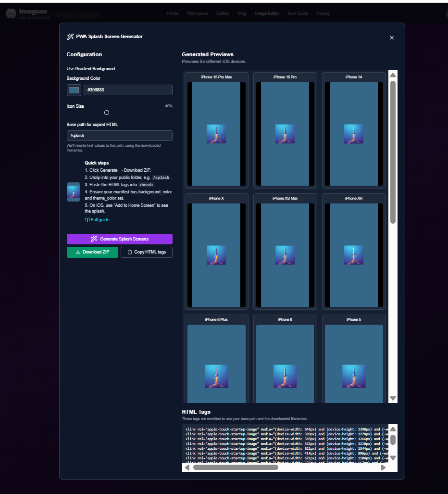Image resolution: width=448 pixels, height=494 pixels.
Task: Click the Download ZIP button
Action: (92, 252)
